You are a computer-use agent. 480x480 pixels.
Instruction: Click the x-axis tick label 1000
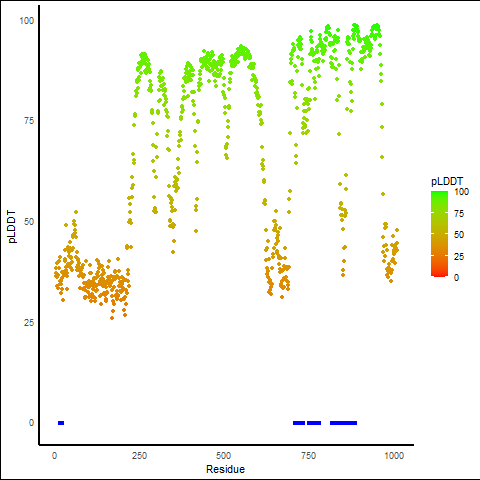click(x=394, y=455)
